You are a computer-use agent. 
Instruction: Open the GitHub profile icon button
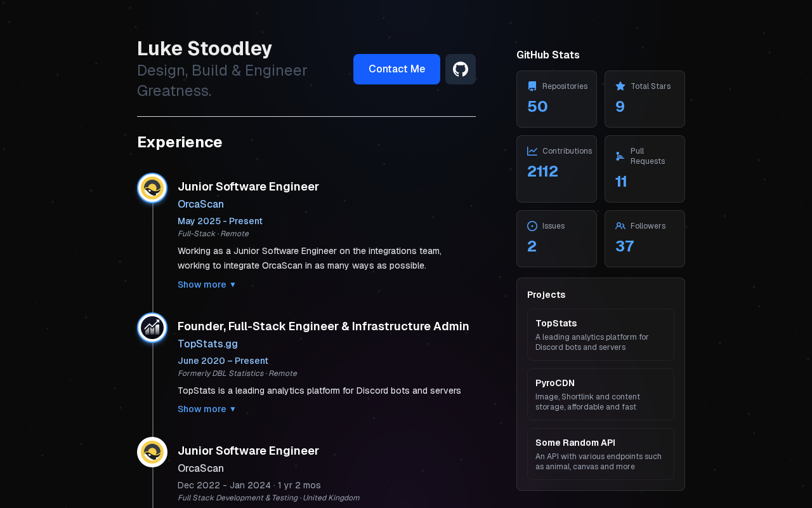point(461,69)
